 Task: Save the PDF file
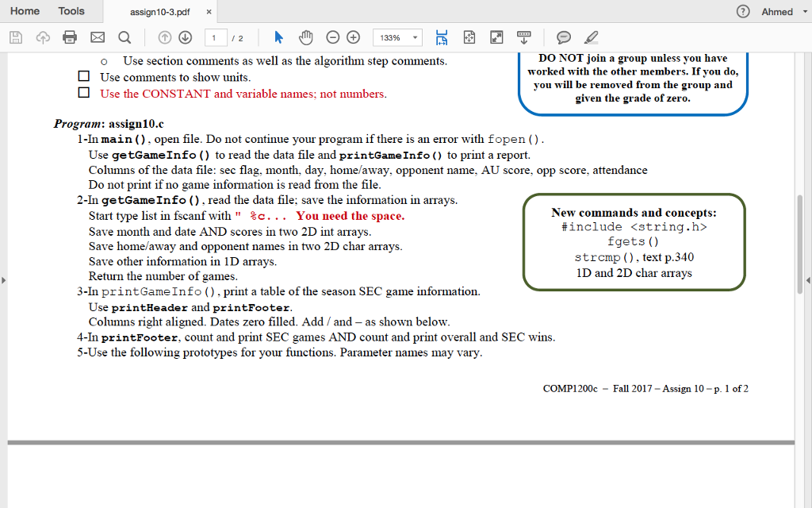(14, 37)
